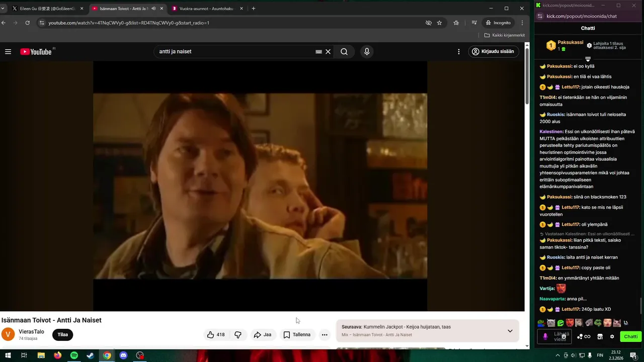
Task: Close the Eileen Gu tab
Action: 82,9
